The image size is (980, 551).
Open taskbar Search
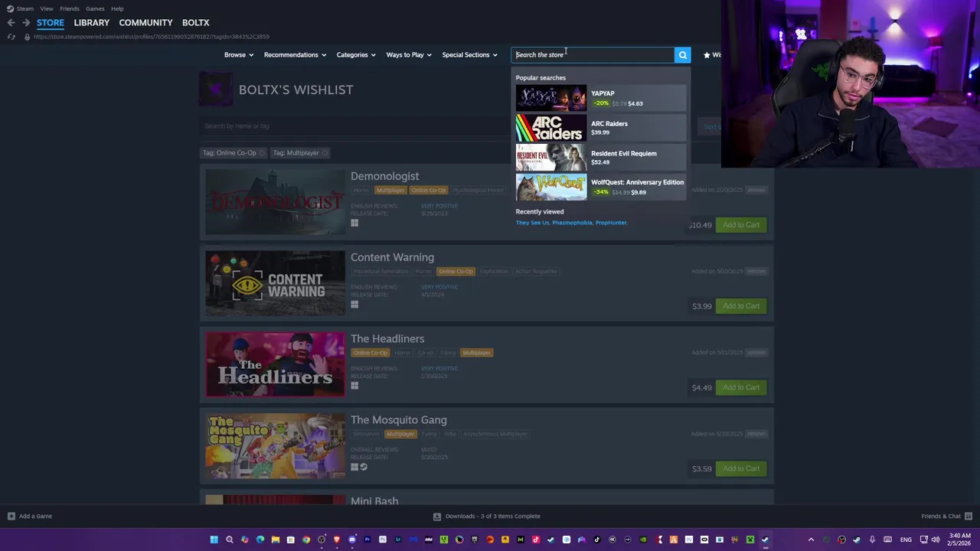(229, 540)
